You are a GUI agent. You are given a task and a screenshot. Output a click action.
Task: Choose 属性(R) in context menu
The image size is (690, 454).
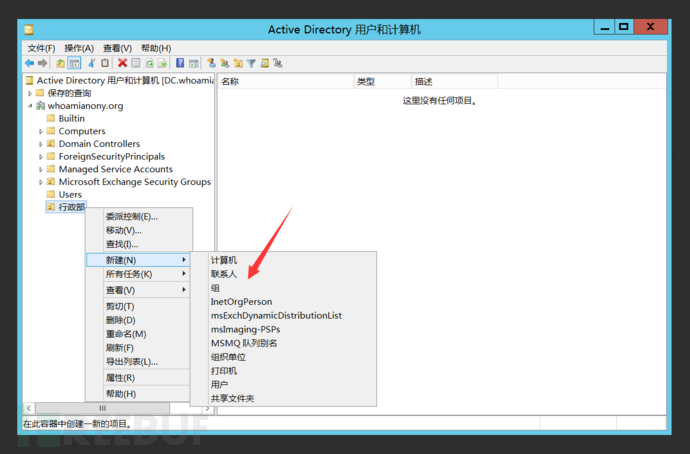[139, 377]
